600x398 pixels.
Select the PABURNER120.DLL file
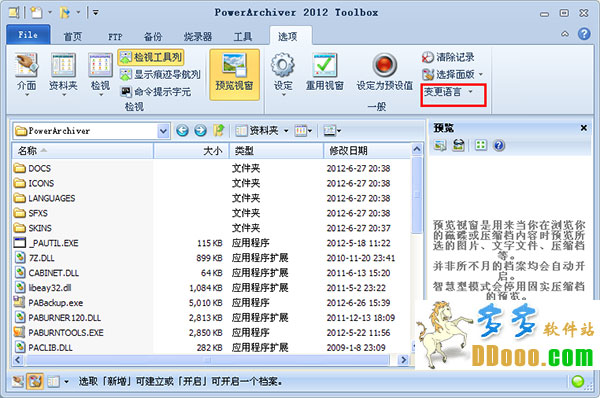click(57, 318)
